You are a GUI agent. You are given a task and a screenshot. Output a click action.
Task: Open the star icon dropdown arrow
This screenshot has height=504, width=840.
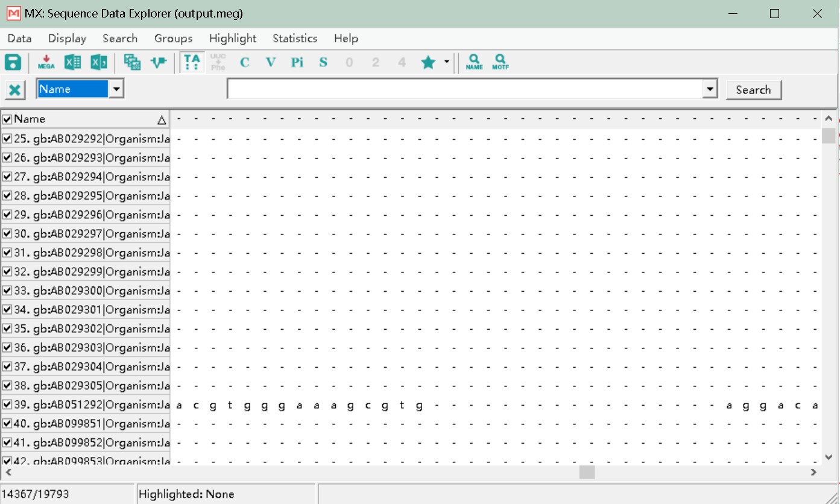point(446,62)
